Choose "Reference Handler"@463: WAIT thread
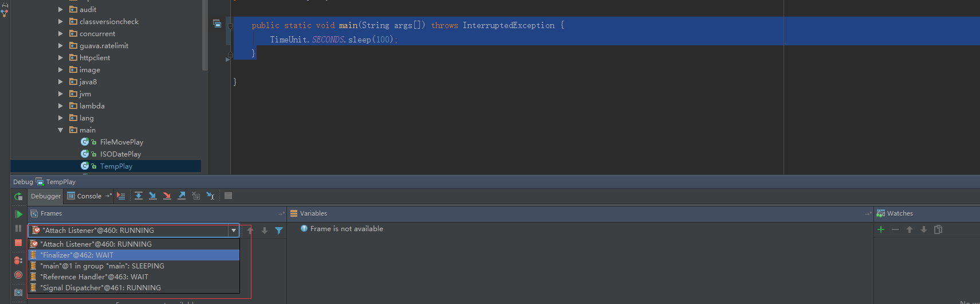Screen dimensions: 980x304 tap(134, 277)
